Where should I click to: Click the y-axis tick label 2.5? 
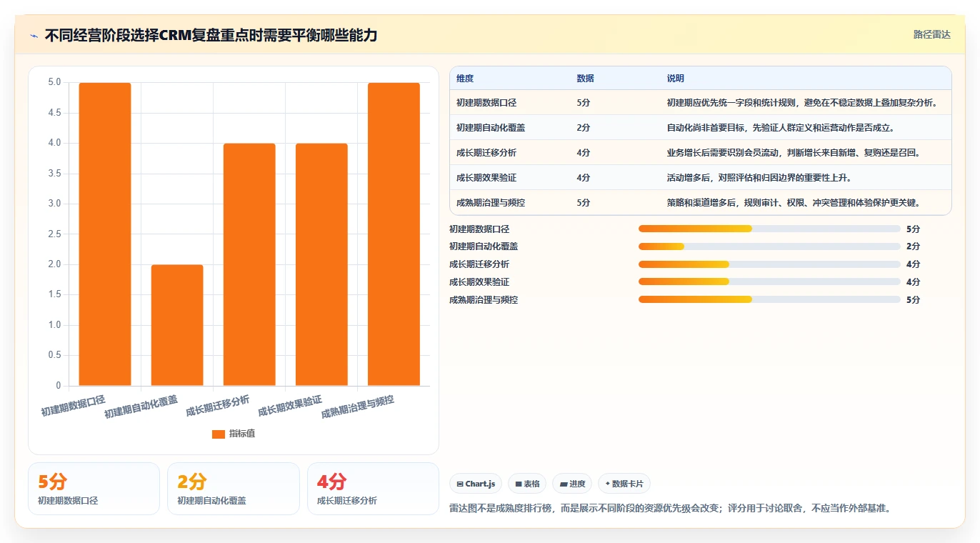point(54,234)
